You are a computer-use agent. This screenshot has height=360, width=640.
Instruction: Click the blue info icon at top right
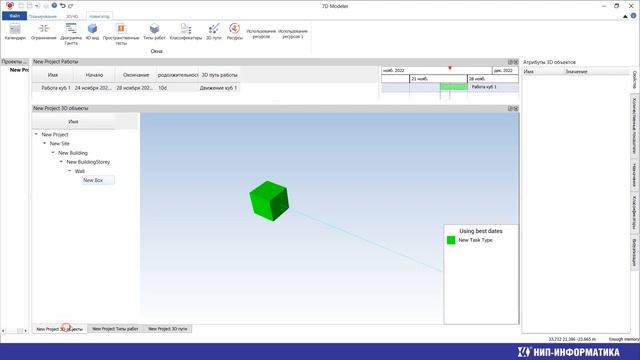tap(633, 16)
